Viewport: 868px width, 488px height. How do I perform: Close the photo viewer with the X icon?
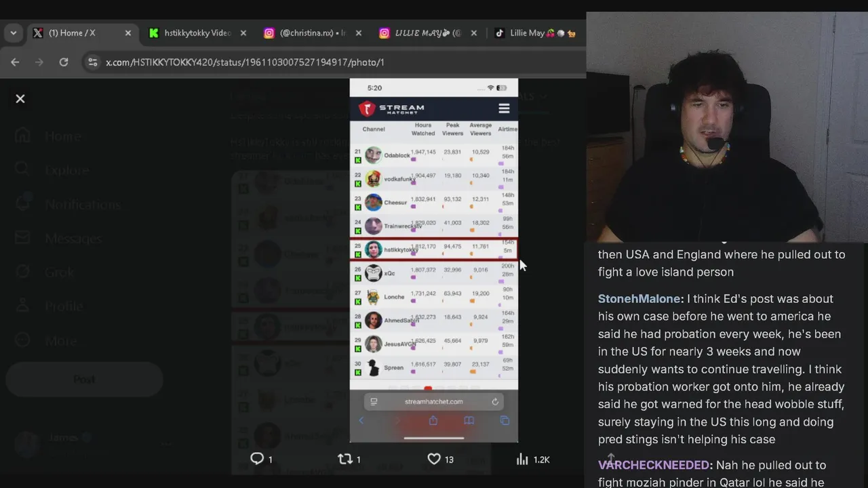pyautogui.click(x=20, y=99)
